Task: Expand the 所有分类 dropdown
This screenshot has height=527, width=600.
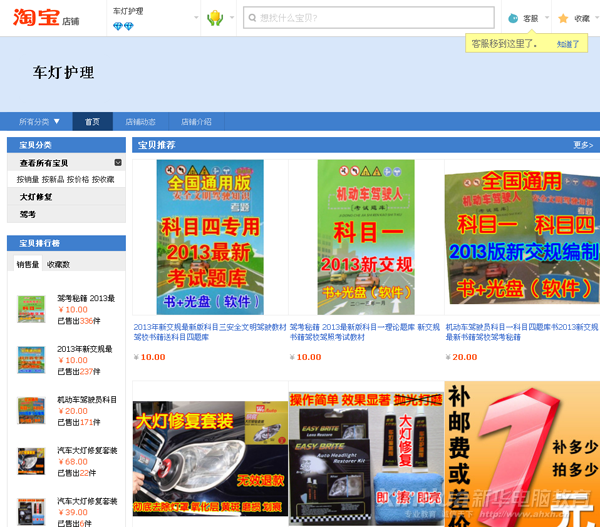Action: [x=40, y=122]
